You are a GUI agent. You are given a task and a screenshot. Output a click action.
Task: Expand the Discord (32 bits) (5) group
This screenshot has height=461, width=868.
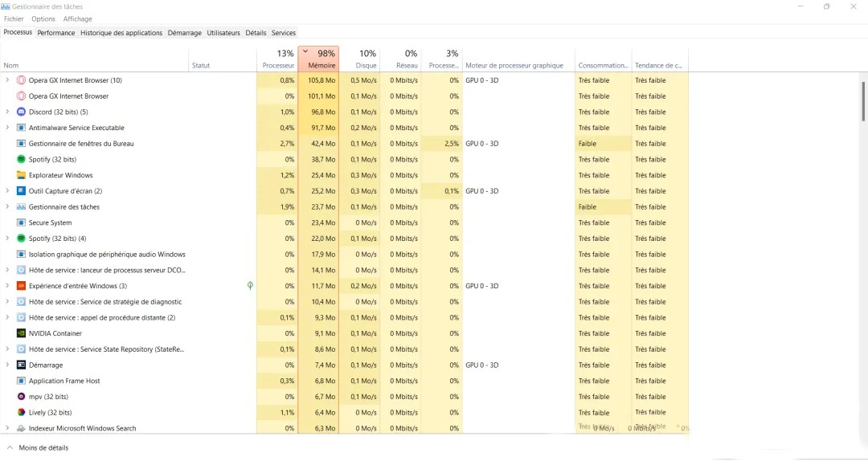coord(7,112)
